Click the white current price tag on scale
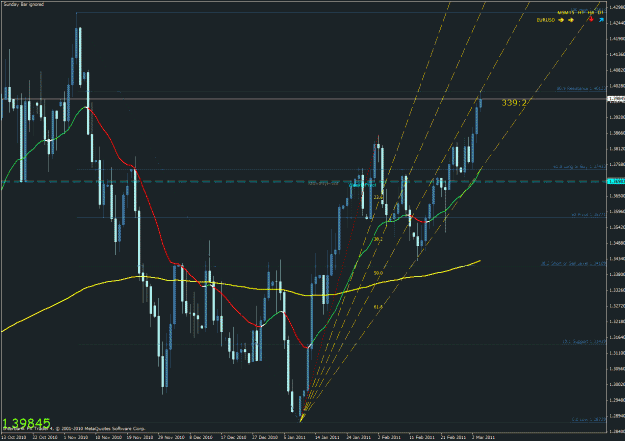Viewport: 625px width, 441px height. (x=616, y=98)
